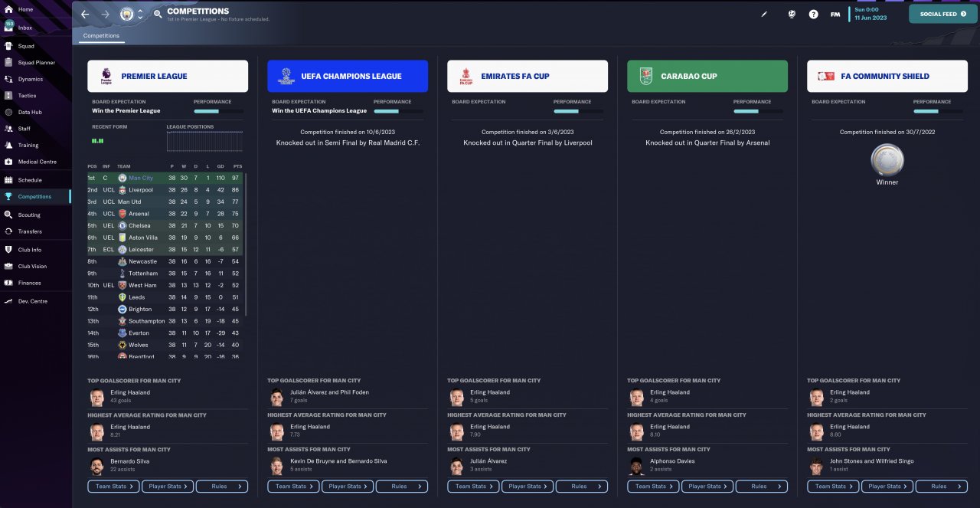Open Scouting in the sidebar
The image size is (980, 508).
click(x=35, y=215)
